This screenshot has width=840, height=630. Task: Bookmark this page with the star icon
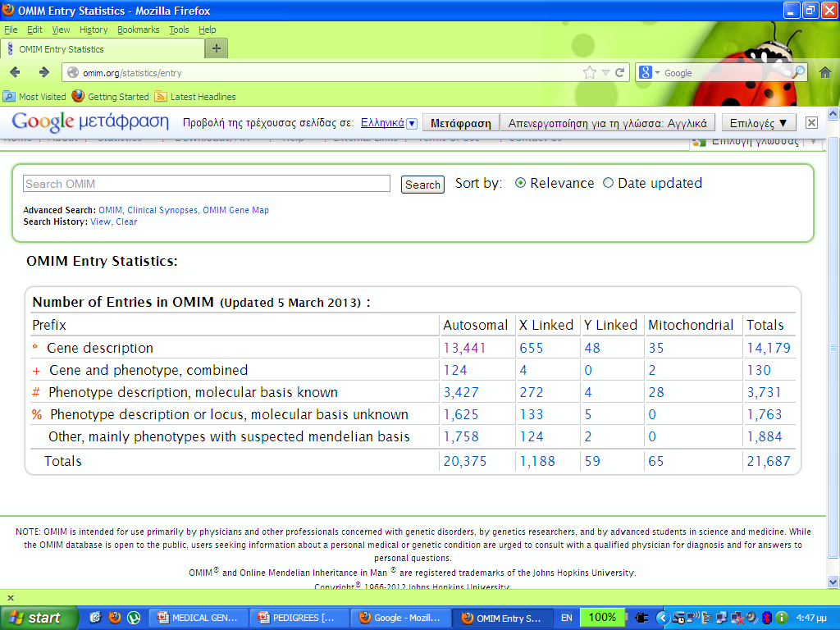tap(589, 73)
